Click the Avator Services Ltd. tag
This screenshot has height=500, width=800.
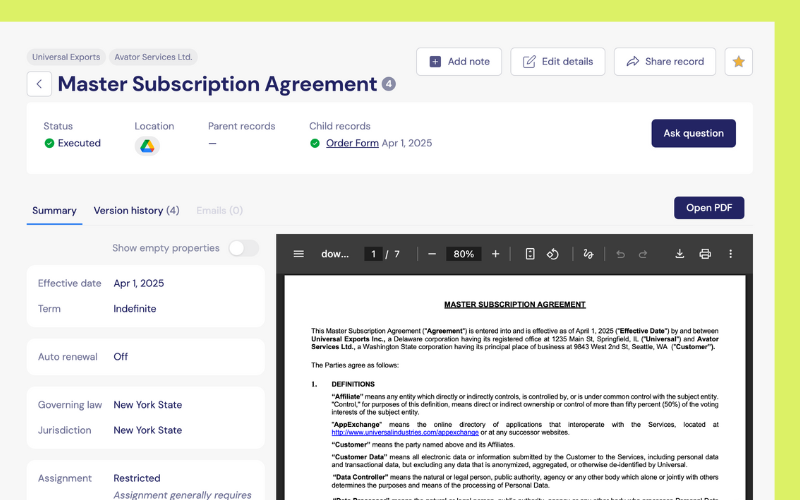click(153, 57)
